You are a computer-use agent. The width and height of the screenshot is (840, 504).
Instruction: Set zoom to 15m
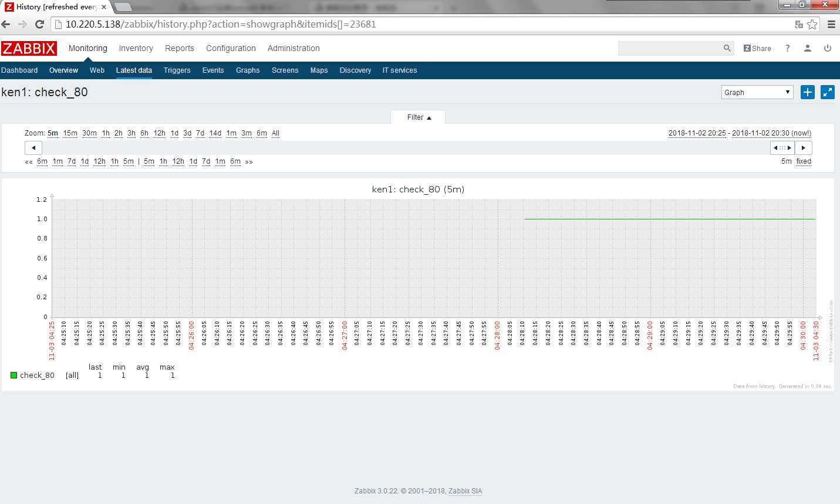(70, 133)
